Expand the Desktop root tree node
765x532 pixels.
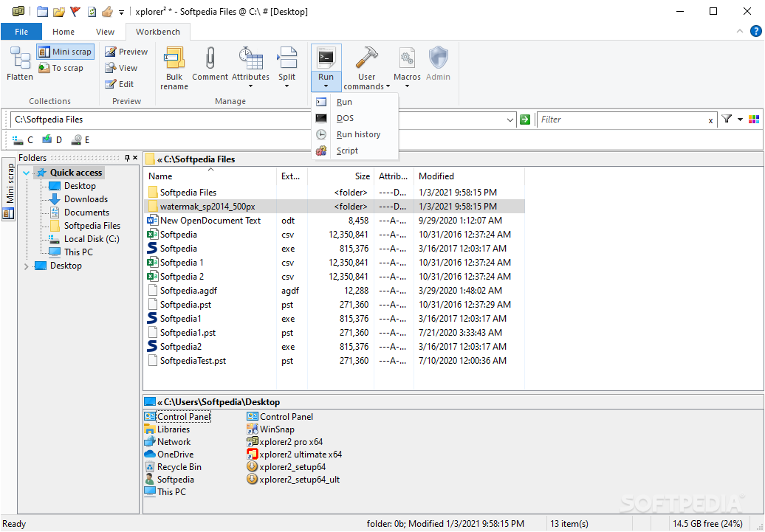pos(27,266)
